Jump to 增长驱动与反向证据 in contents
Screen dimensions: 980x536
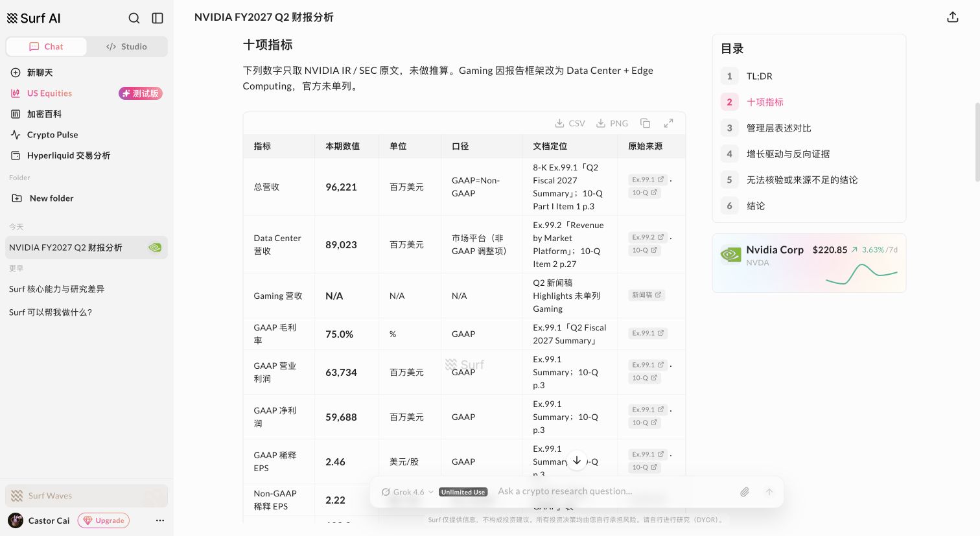(x=809, y=154)
